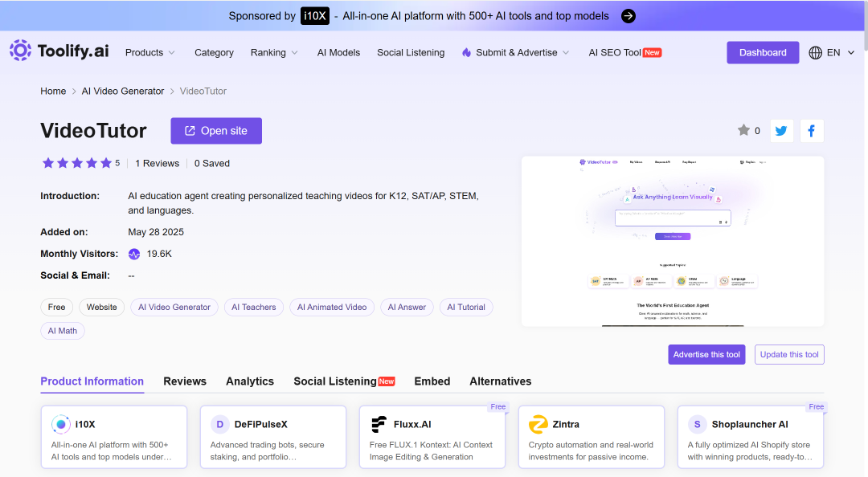Viewport: 868px width, 477px height.
Task: Go to Home breadcrumb
Action: (53, 92)
